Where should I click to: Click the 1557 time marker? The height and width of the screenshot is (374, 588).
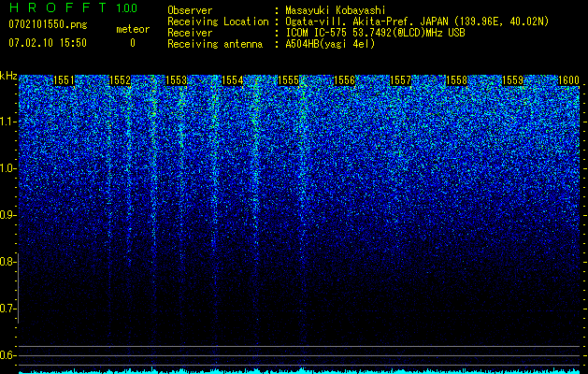401,80
